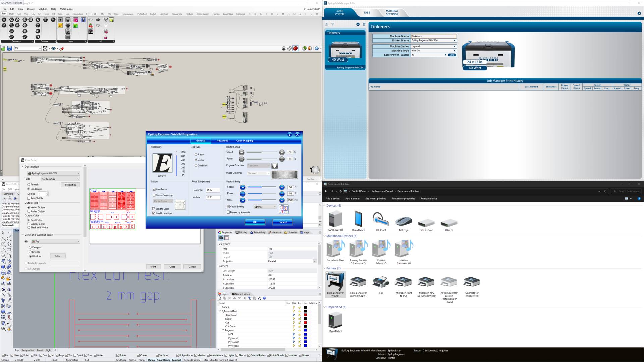Open Vector Sorting Optimize dropdown
Image resolution: width=644 pixels, height=362 pixels.
265,207
